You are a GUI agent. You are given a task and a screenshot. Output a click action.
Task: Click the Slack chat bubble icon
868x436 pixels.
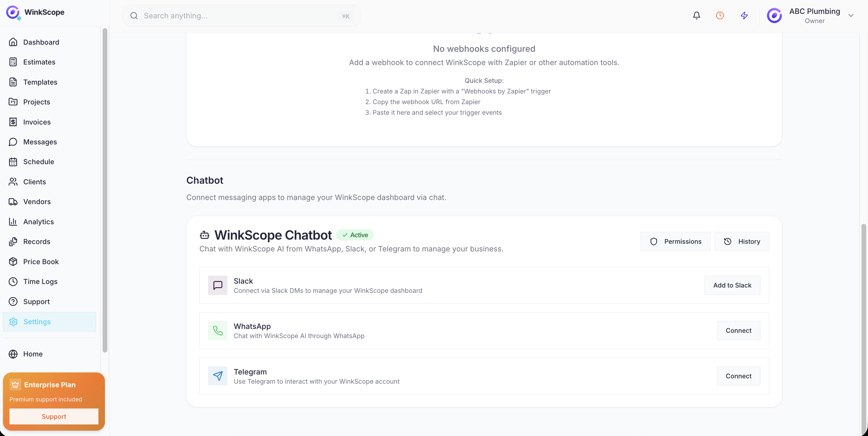[x=218, y=285]
